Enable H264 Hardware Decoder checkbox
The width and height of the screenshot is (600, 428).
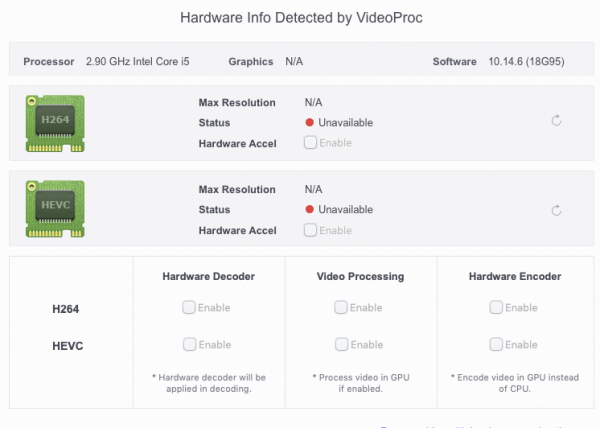pyautogui.click(x=189, y=308)
